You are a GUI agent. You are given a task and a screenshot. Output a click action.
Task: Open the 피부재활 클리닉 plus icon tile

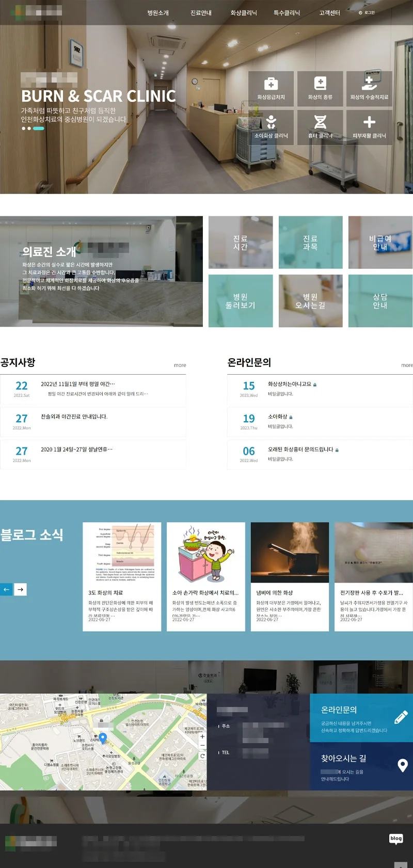point(369,127)
